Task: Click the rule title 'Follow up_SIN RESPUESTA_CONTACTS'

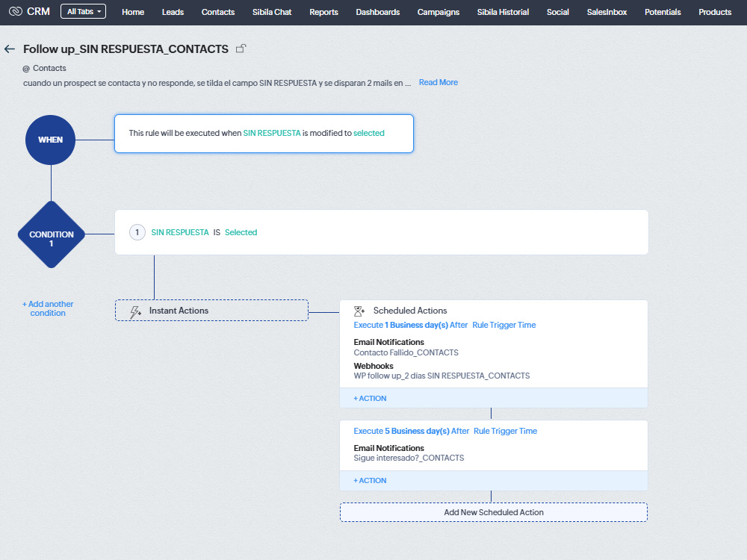Action: coord(125,49)
